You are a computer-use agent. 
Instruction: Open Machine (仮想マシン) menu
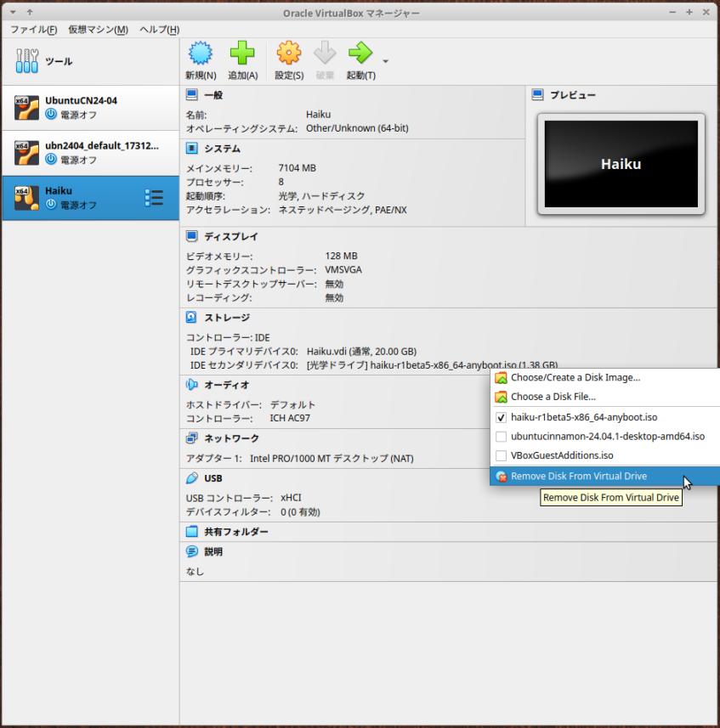click(x=98, y=30)
